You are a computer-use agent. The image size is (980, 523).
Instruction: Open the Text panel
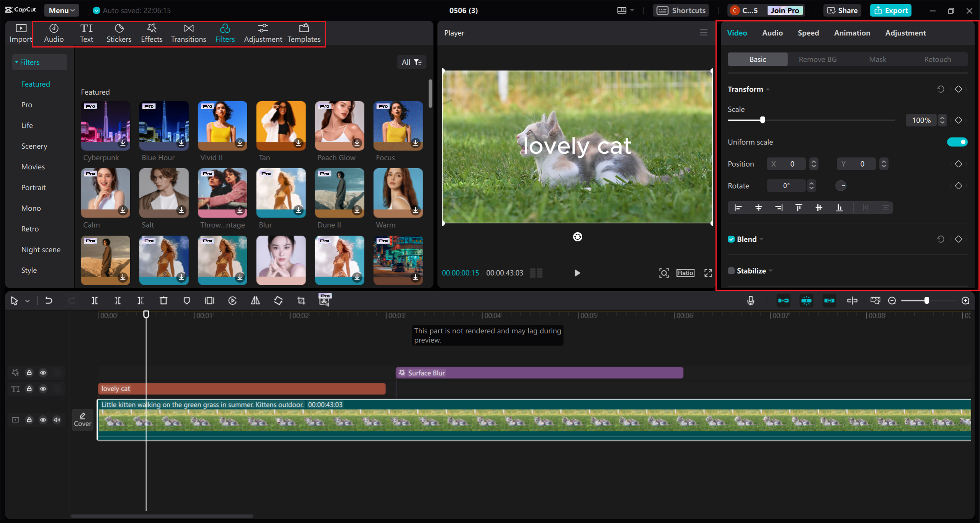coord(87,33)
